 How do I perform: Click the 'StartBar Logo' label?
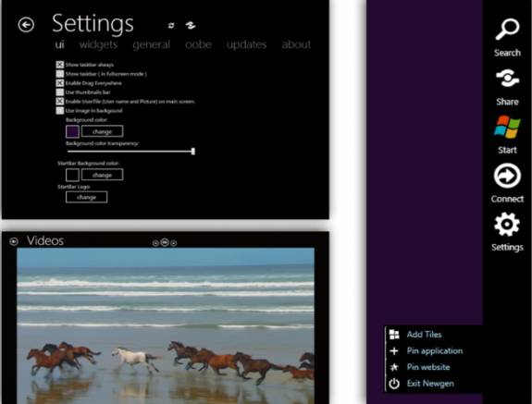pyautogui.click(x=74, y=187)
